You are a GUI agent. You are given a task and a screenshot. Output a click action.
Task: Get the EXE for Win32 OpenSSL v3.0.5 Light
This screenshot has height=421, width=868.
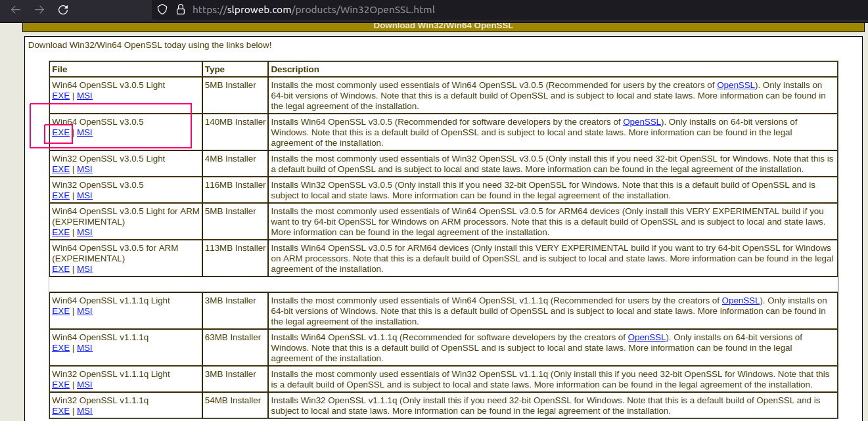pos(60,169)
